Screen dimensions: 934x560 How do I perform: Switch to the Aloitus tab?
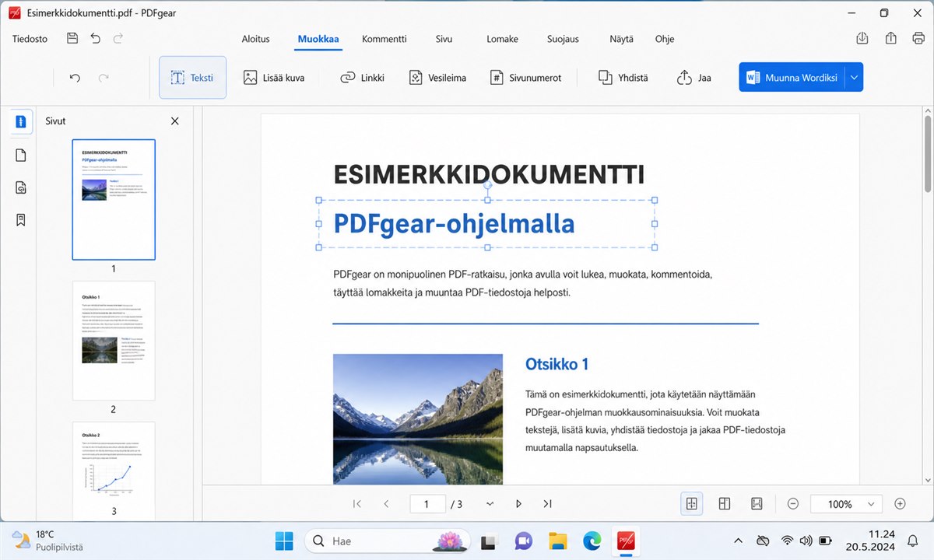coord(255,39)
